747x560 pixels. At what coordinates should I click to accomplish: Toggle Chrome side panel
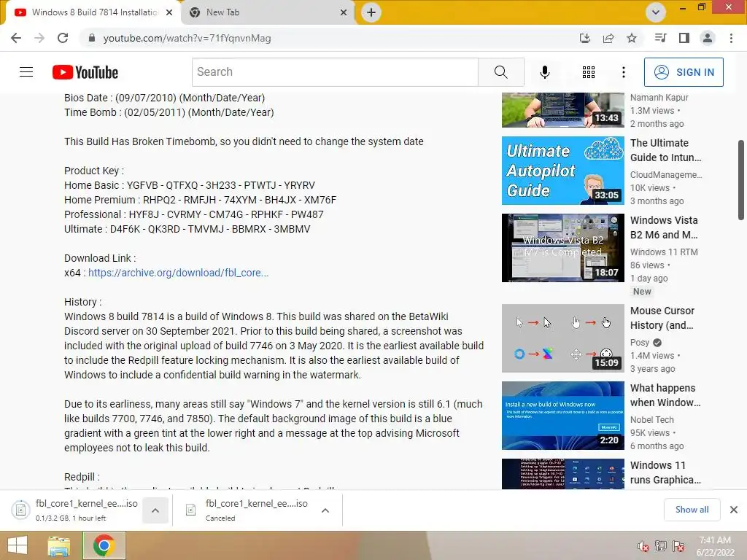click(x=684, y=38)
